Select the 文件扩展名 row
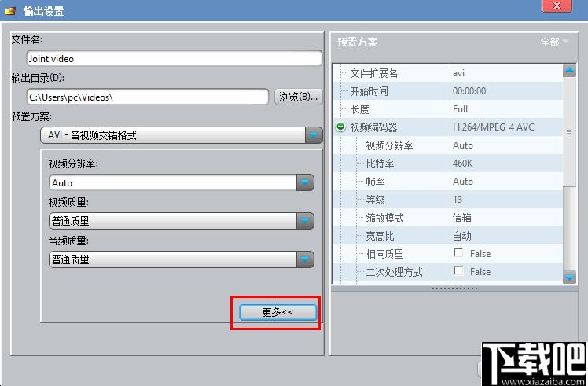This screenshot has height=386, width=588. [448, 73]
